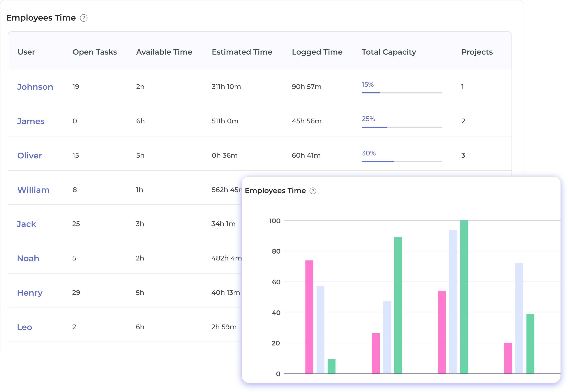Select Oliver in the user list

pyautogui.click(x=30, y=155)
